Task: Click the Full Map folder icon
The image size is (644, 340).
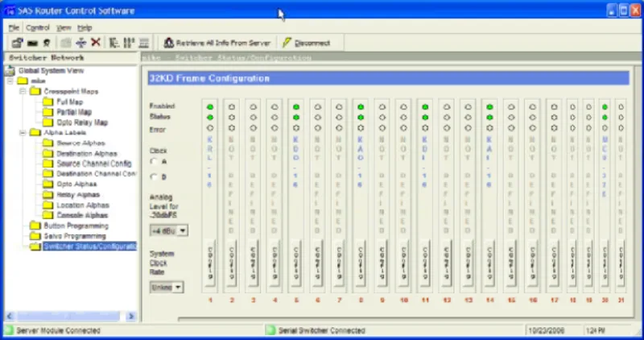Action: tap(48, 102)
